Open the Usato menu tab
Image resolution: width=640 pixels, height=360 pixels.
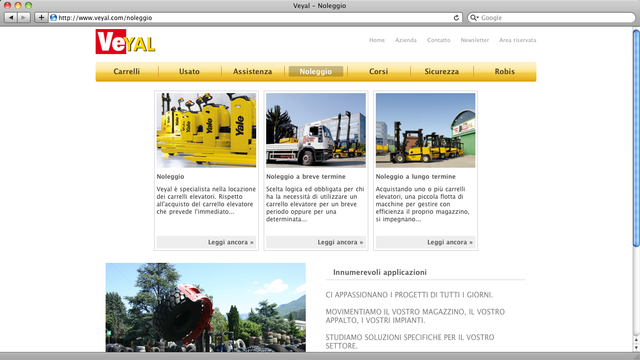tap(189, 71)
